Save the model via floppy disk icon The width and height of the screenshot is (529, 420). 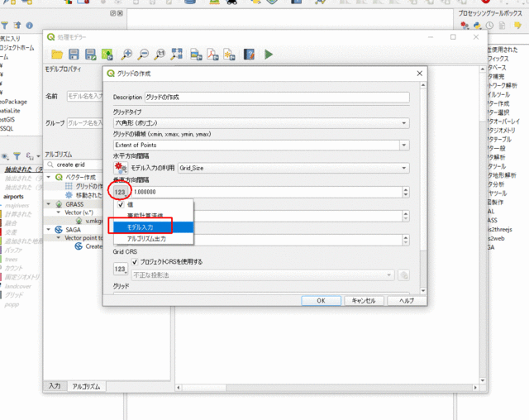click(74, 55)
